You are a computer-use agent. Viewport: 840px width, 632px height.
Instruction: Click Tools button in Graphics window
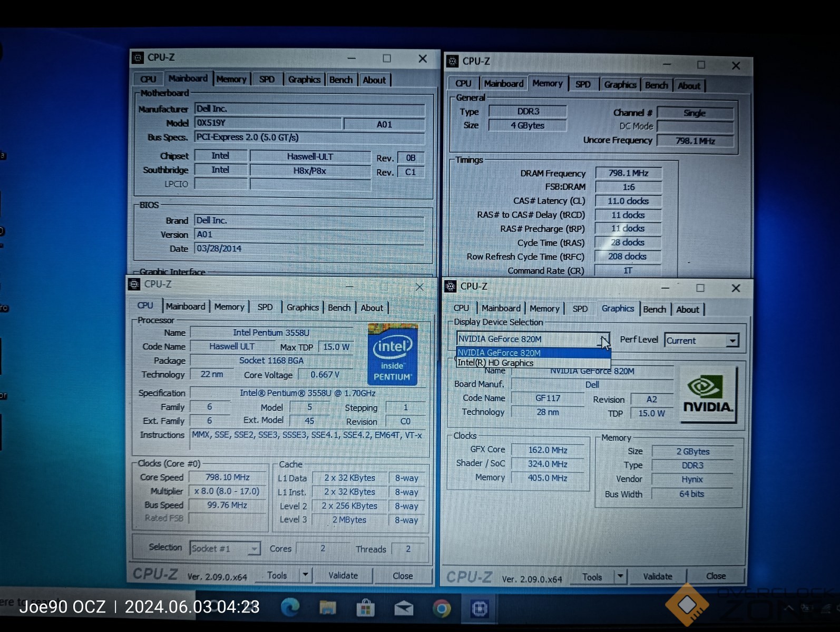click(x=592, y=577)
